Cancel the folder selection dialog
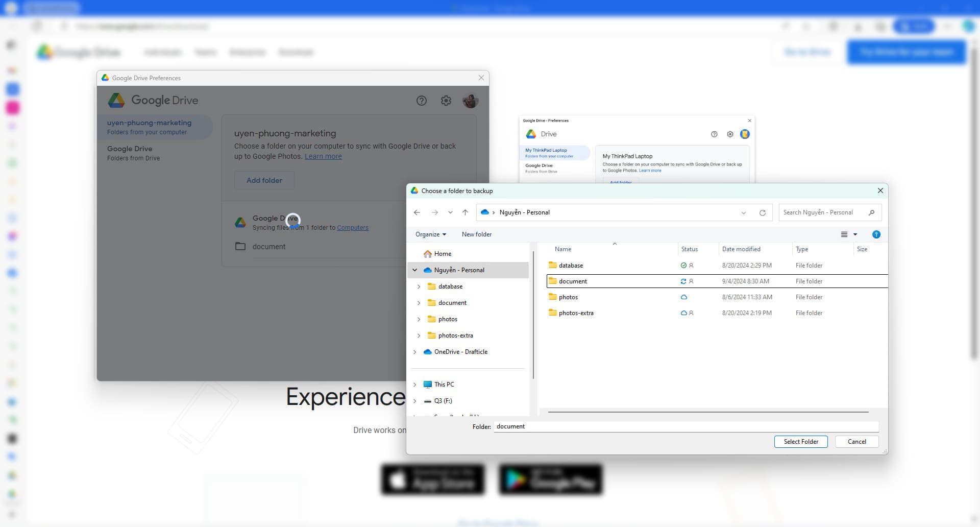980x527 pixels. [x=856, y=442]
